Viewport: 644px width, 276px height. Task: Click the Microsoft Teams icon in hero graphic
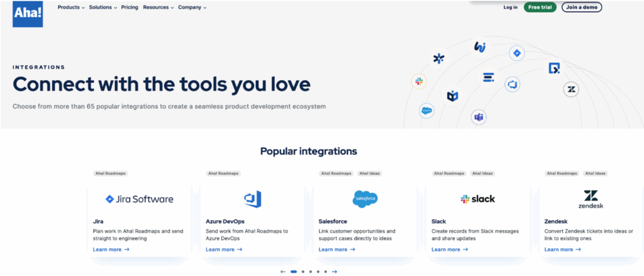pyautogui.click(x=479, y=118)
